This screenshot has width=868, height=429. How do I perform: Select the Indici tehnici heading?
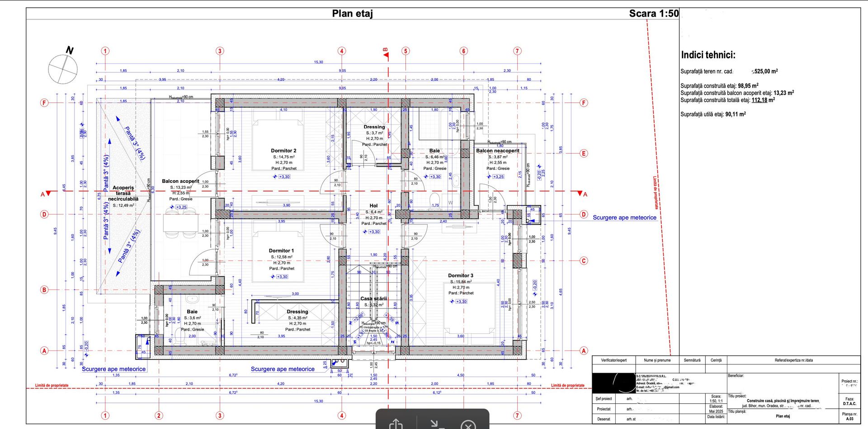(x=708, y=55)
